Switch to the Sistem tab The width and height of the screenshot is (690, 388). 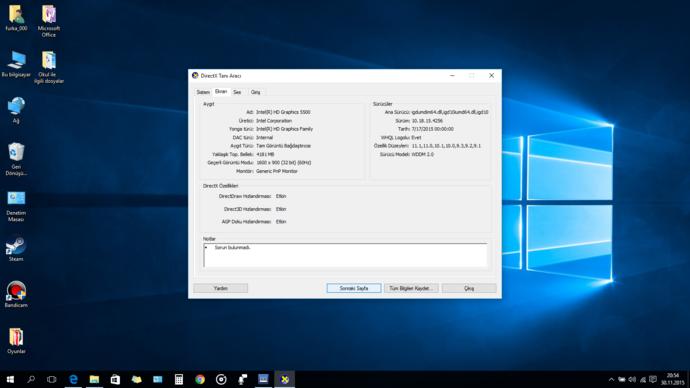[x=203, y=92]
